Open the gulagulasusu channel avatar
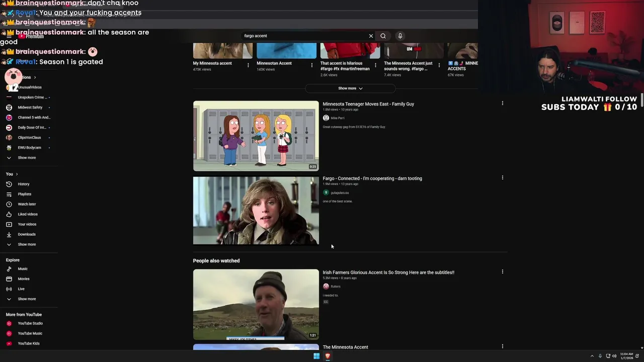This screenshot has height=362, width=644. pyautogui.click(x=326, y=193)
